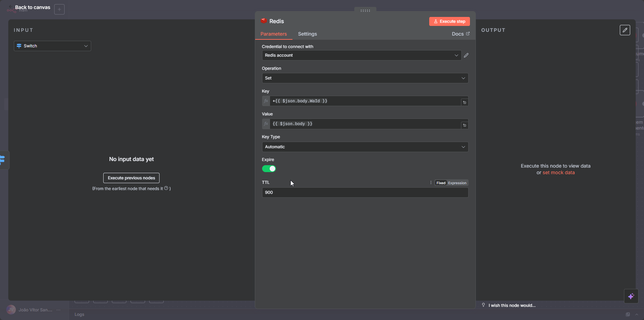Open the Redis account credential dropdown
Viewport: 644px width, 320px height.
(x=362, y=55)
